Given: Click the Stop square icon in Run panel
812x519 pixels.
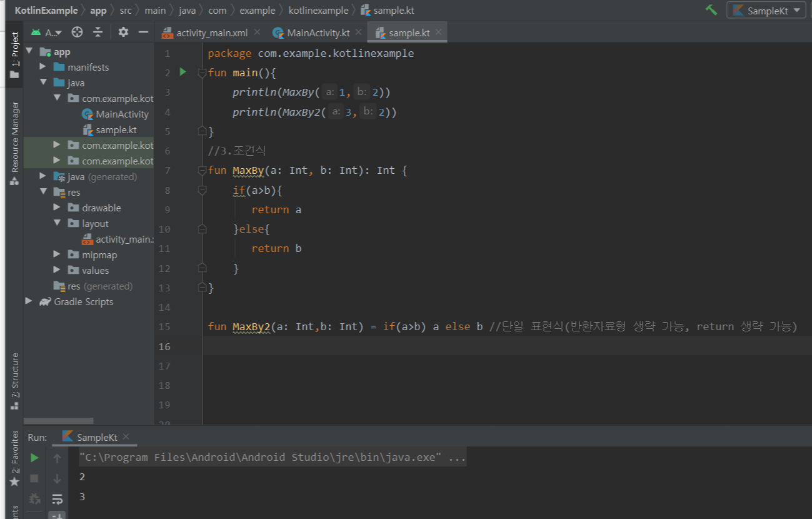Looking at the screenshot, I should 34,478.
